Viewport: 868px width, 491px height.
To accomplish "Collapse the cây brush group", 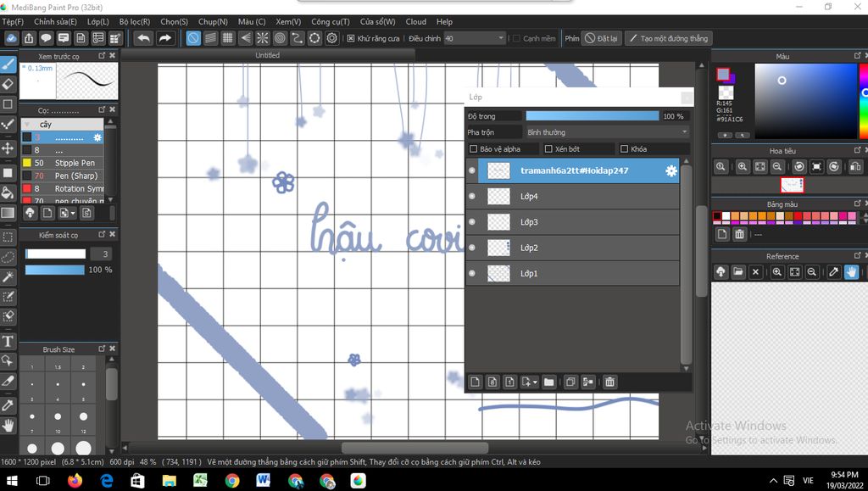I will pos(26,124).
